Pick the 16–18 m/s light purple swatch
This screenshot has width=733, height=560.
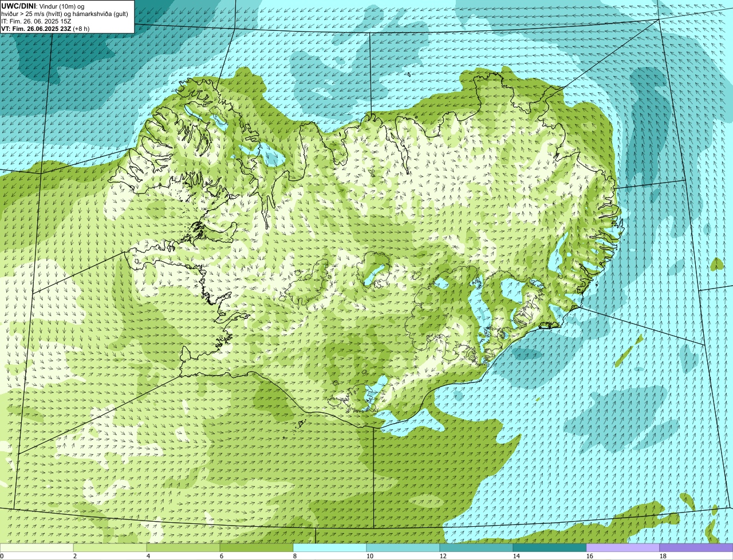(x=623, y=547)
